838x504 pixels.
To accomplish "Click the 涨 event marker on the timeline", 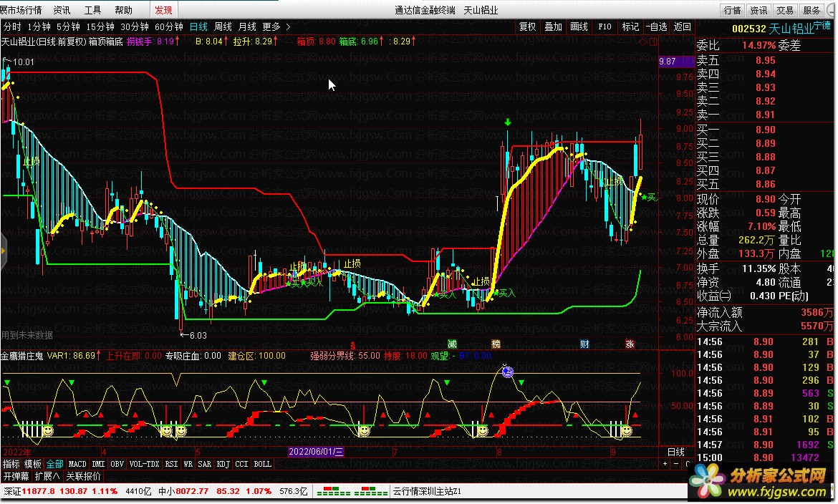I will [x=630, y=344].
